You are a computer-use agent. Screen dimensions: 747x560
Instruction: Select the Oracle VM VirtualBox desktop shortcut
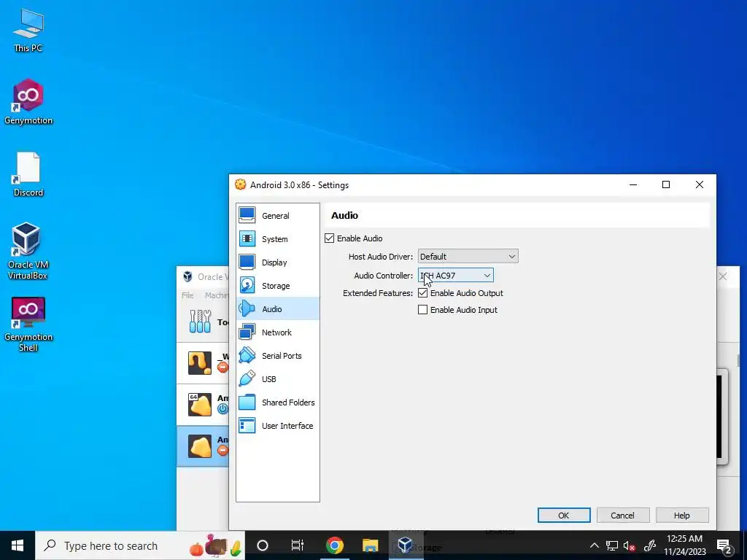tap(28, 251)
